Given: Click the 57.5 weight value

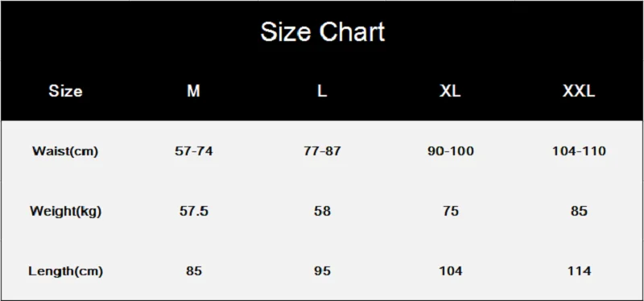Looking at the screenshot, I should (x=193, y=211).
